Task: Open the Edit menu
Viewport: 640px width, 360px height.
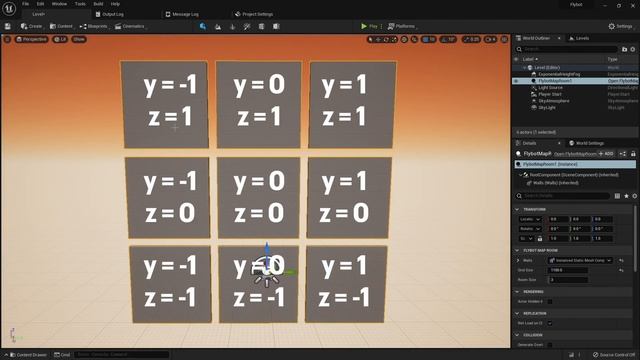Action: pyautogui.click(x=40, y=4)
